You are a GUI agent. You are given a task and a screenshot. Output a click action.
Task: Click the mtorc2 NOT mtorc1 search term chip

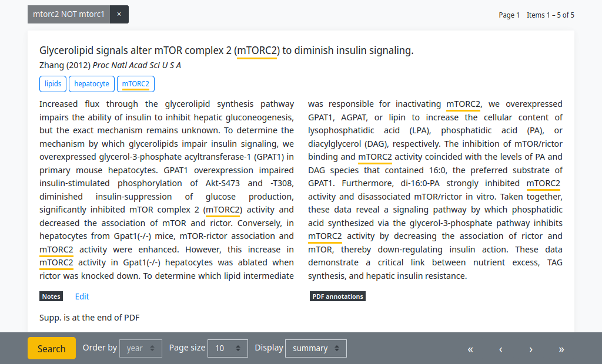(69, 14)
